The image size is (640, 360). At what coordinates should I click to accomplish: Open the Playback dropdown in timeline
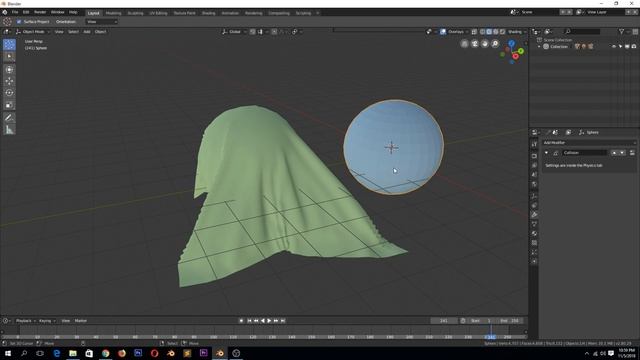pyautogui.click(x=26, y=321)
